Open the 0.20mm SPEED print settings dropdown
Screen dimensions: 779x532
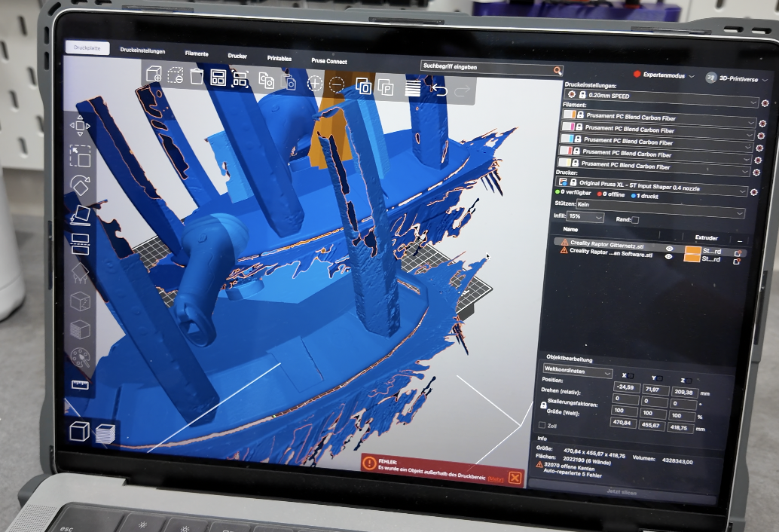point(661,97)
